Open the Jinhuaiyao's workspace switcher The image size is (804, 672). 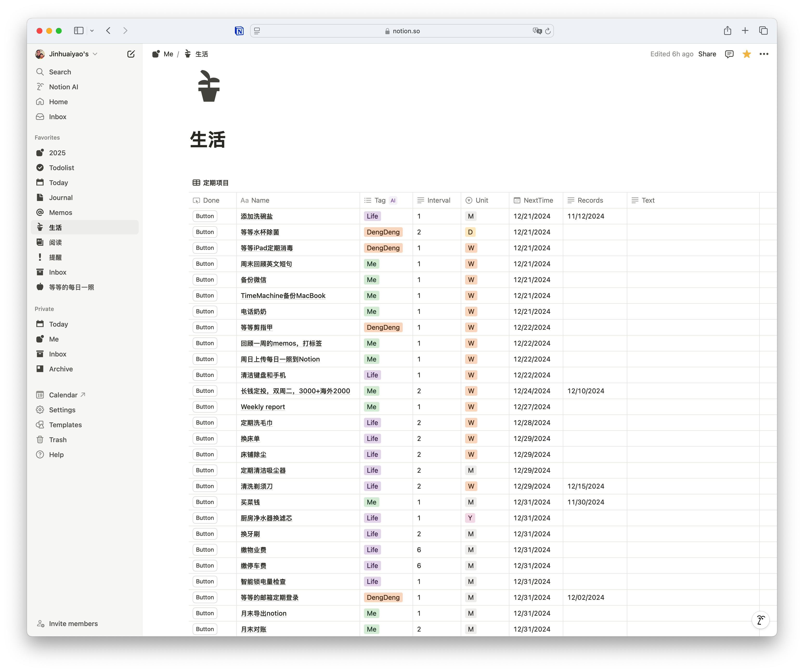coord(66,54)
